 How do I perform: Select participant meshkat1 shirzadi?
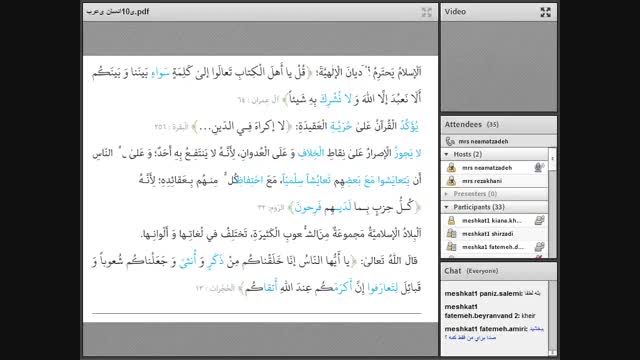coord(495,233)
